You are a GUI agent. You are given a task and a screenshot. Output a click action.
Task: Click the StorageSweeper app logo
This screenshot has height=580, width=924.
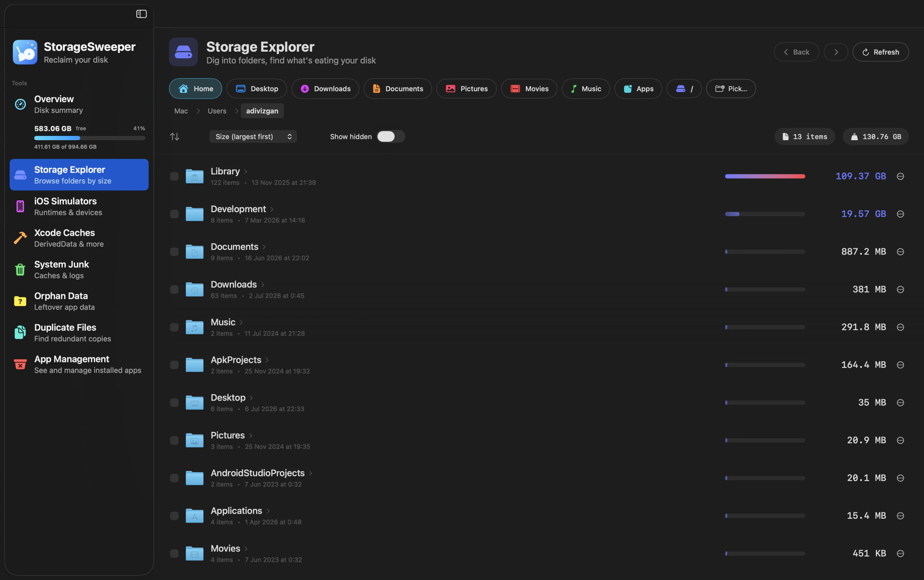(25, 52)
